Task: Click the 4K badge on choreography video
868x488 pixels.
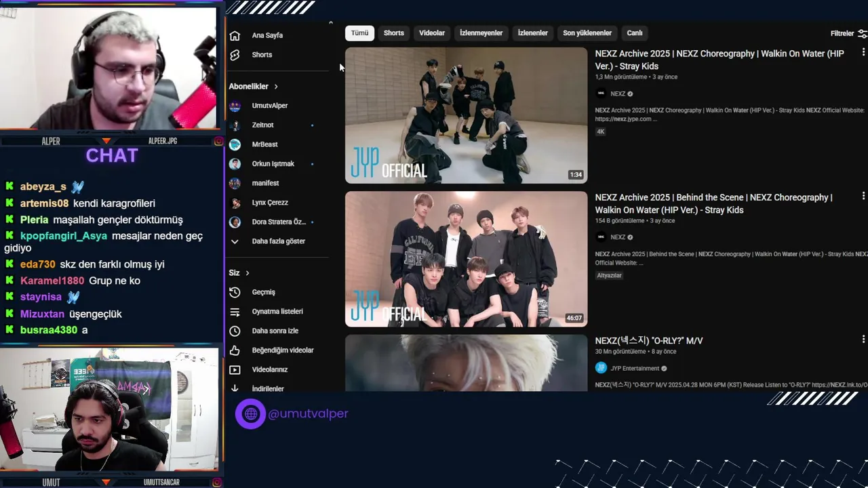Action: (x=601, y=131)
